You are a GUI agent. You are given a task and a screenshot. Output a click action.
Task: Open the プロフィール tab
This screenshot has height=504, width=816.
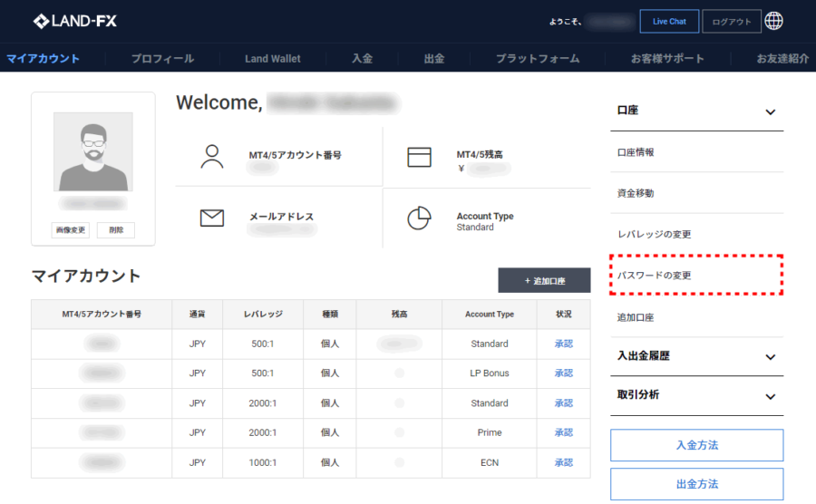coord(162,58)
